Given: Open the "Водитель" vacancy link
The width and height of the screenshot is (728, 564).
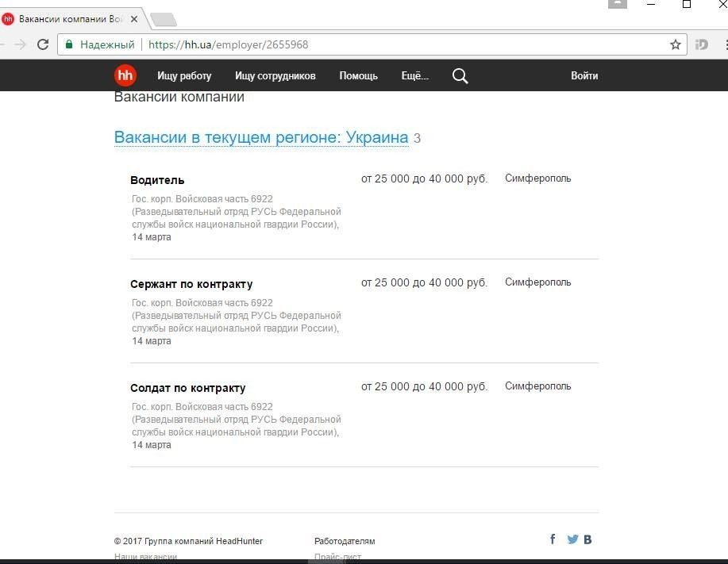Looking at the screenshot, I should click(157, 180).
